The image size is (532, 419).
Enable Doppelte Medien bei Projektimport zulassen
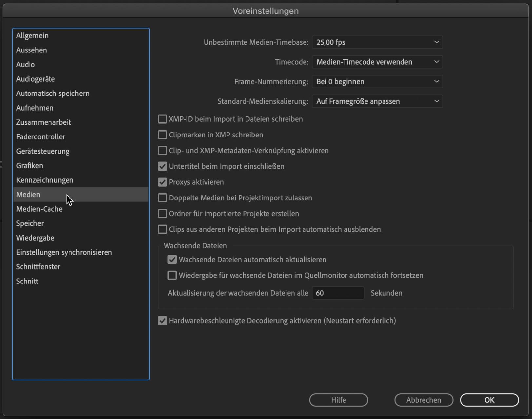pyautogui.click(x=162, y=198)
